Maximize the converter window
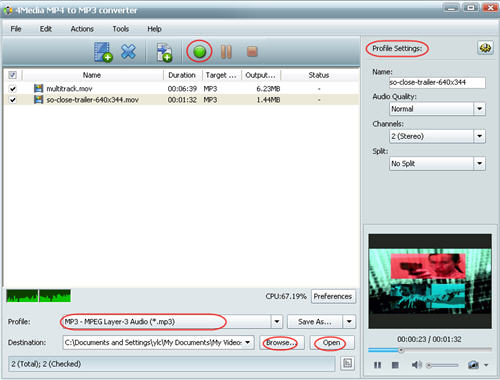 [x=471, y=8]
